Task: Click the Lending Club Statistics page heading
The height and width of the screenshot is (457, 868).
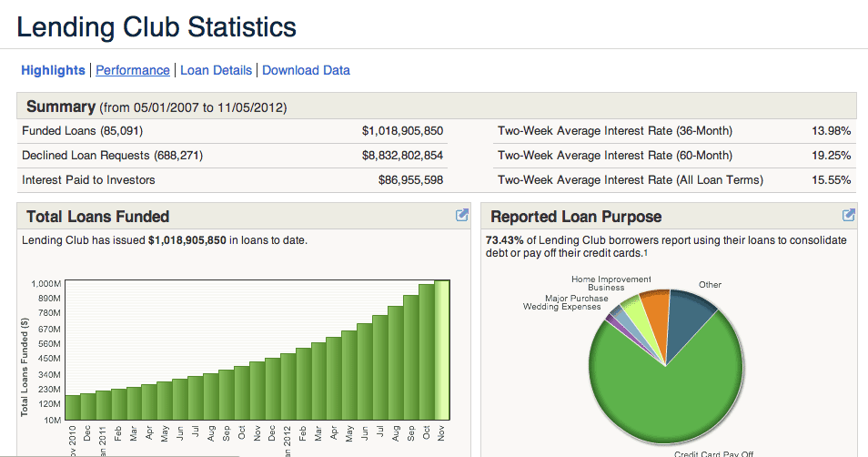Action: [156, 26]
